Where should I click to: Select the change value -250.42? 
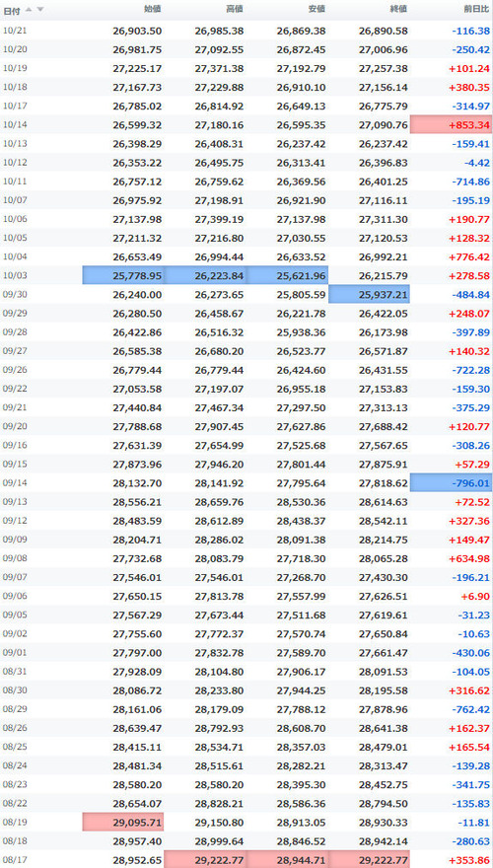471,50
